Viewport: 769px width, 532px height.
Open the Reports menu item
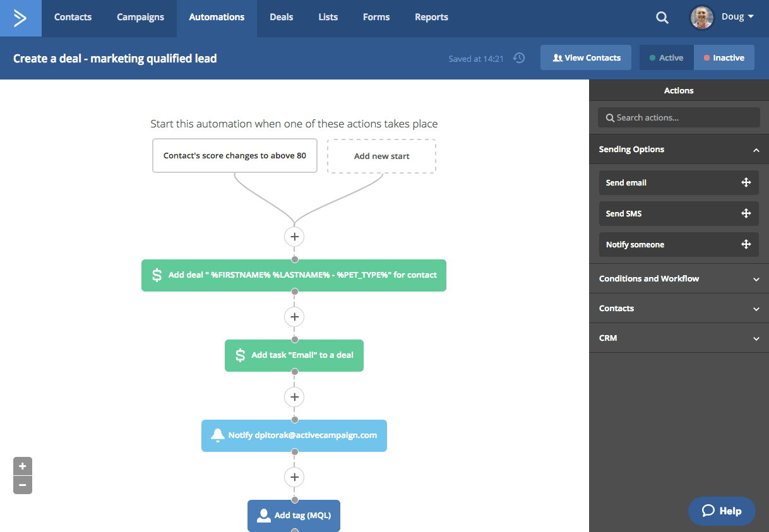[431, 18]
